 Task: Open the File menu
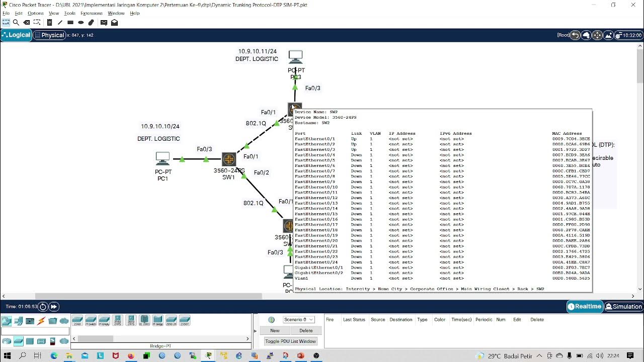(x=6, y=13)
